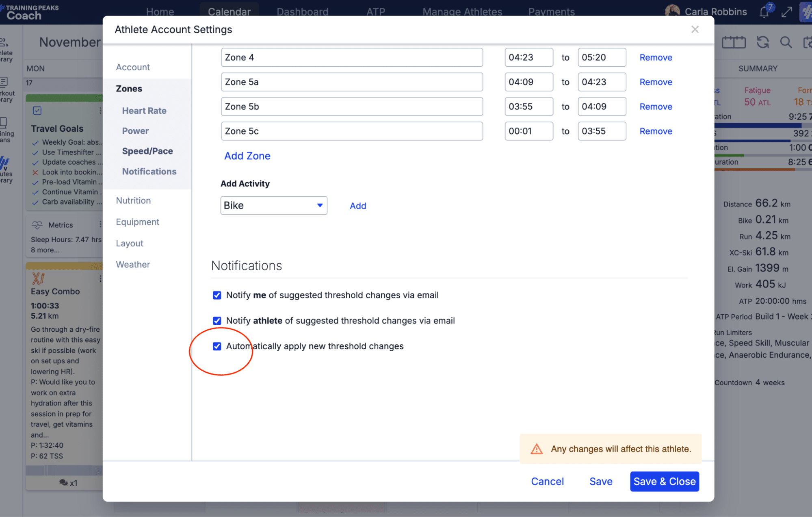Open the calendar search magnifier icon

pos(786,42)
